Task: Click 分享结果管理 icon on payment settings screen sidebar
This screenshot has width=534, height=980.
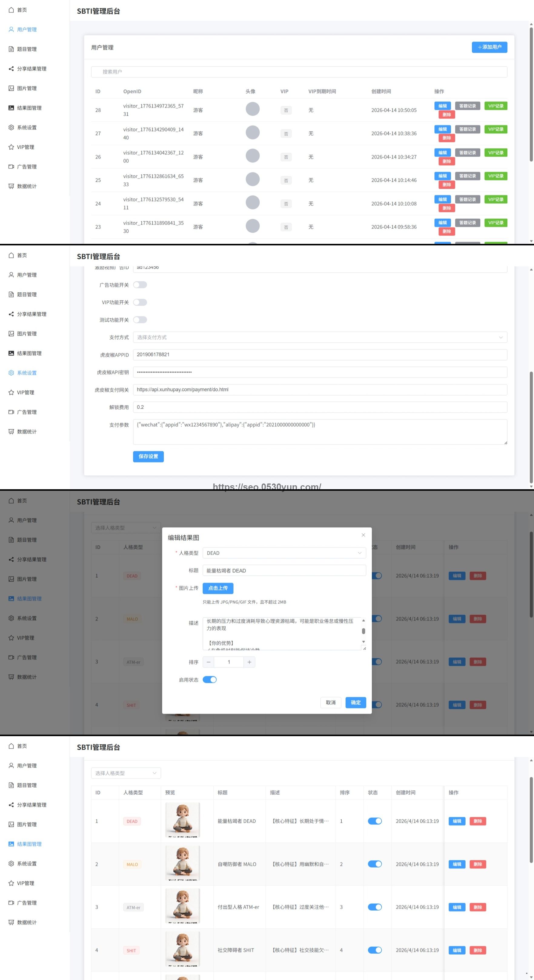Action: 12,314
